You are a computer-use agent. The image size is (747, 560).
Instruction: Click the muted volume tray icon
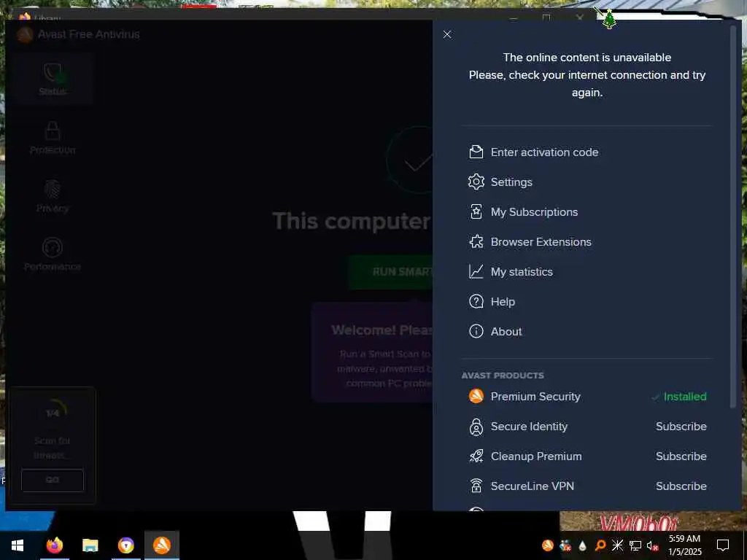[x=652, y=545]
